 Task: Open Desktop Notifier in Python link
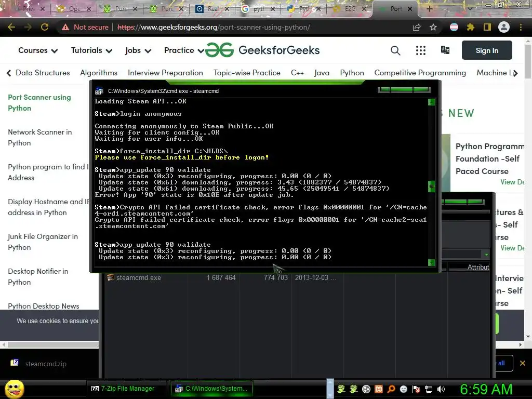point(38,276)
